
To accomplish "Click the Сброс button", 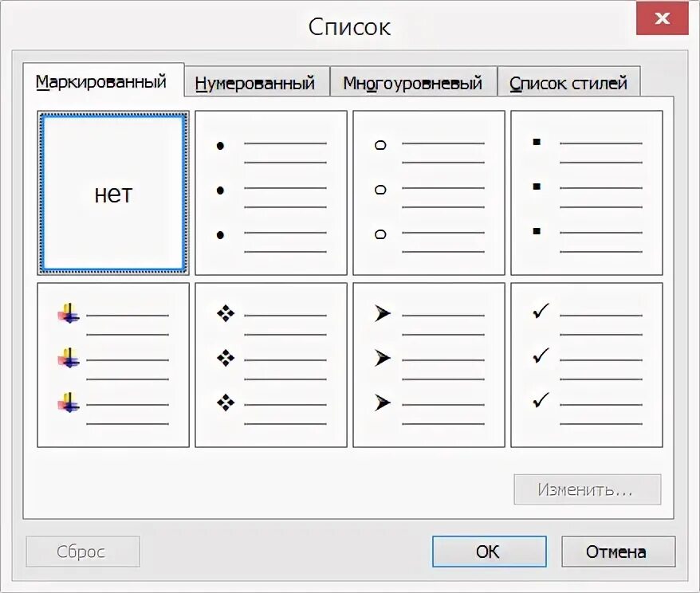I will coord(83,552).
